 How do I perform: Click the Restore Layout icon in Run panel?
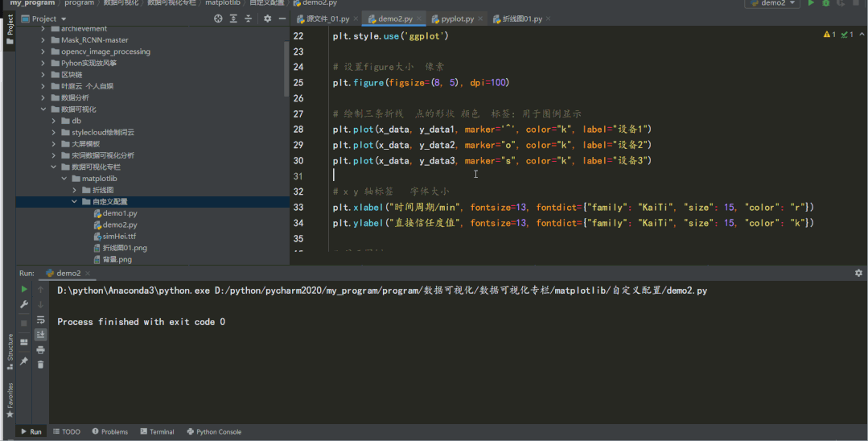(24, 342)
